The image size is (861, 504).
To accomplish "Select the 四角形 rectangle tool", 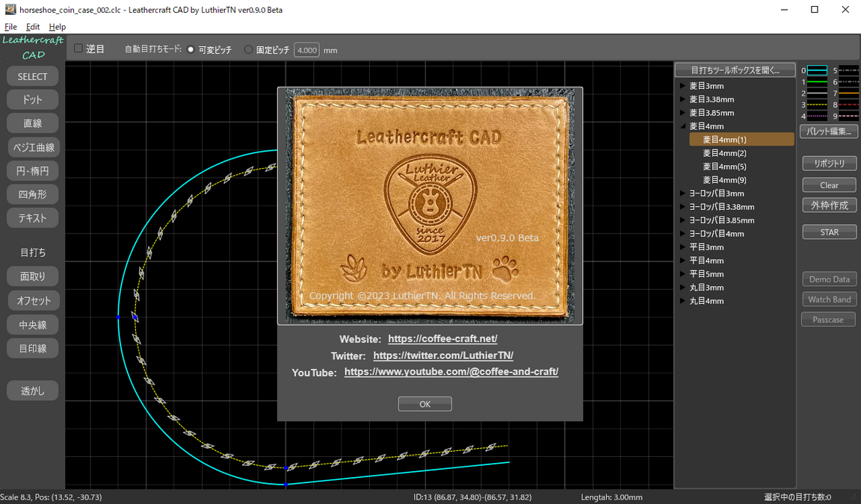I will [x=32, y=194].
